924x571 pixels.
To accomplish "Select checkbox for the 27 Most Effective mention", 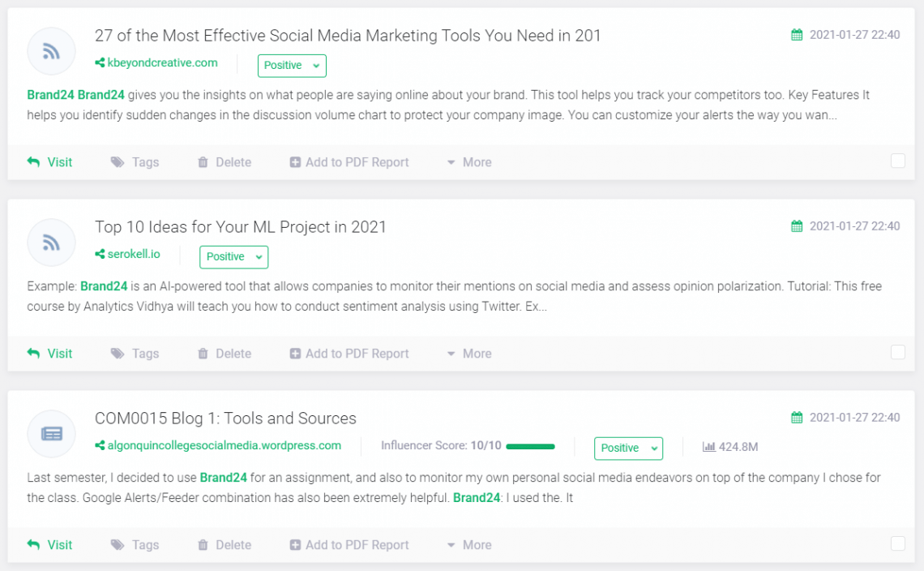I will pos(897,161).
